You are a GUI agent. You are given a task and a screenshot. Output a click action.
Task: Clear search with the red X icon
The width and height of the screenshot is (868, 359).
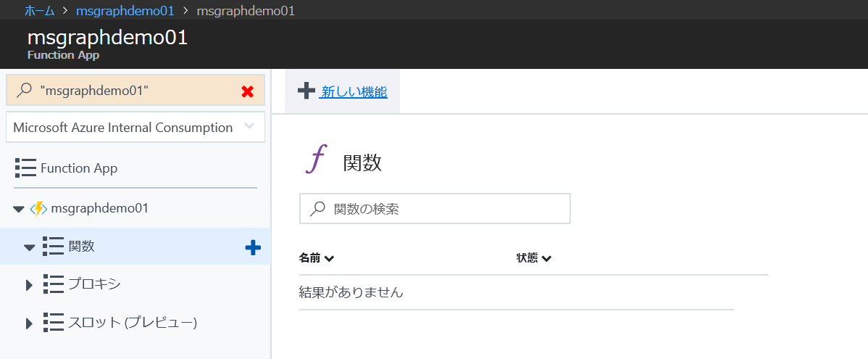coord(248,92)
